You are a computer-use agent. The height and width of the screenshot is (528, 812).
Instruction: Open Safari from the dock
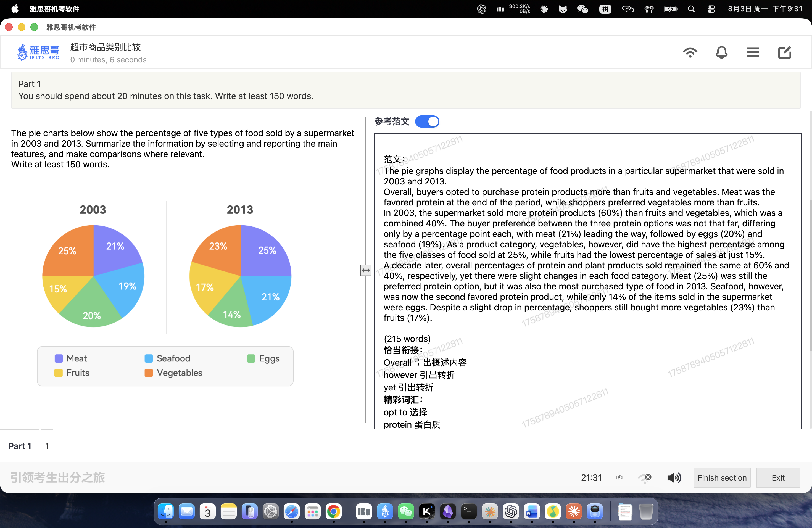click(292, 511)
